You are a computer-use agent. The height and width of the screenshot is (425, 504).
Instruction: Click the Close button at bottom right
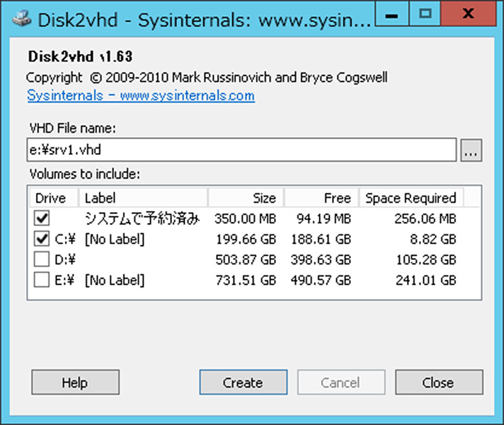pos(438,382)
